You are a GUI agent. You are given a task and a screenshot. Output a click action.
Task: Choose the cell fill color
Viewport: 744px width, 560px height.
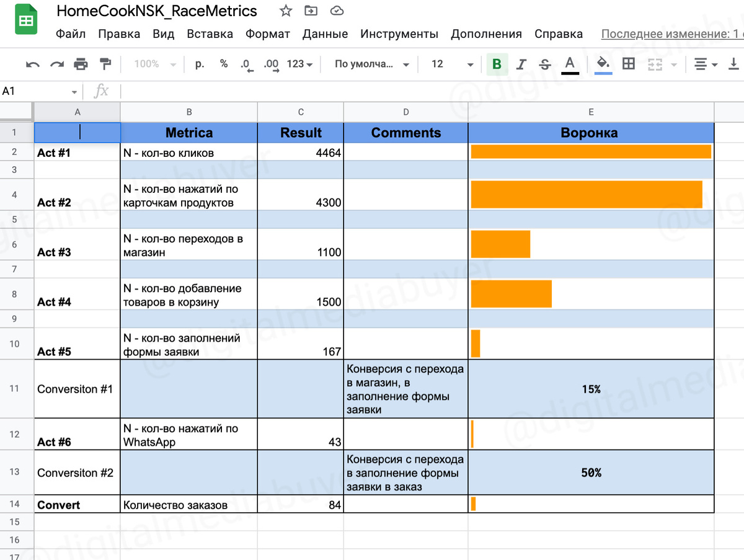click(603, 64)
